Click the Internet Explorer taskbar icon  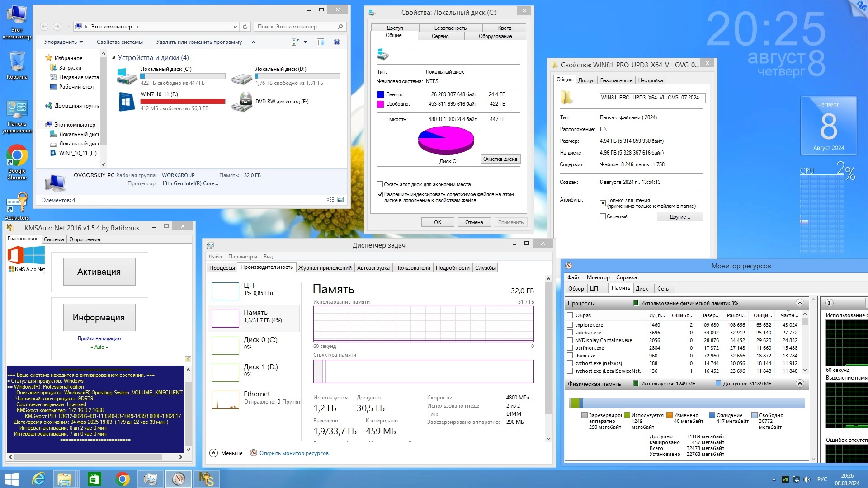(x=38, y=479)
